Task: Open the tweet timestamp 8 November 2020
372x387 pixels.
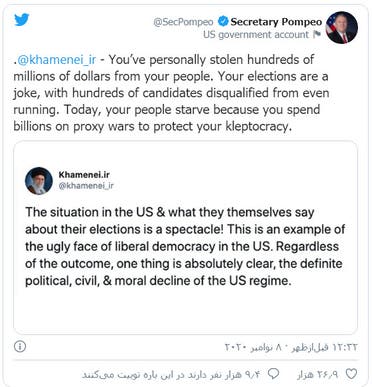Action: [x=291, y=348]
